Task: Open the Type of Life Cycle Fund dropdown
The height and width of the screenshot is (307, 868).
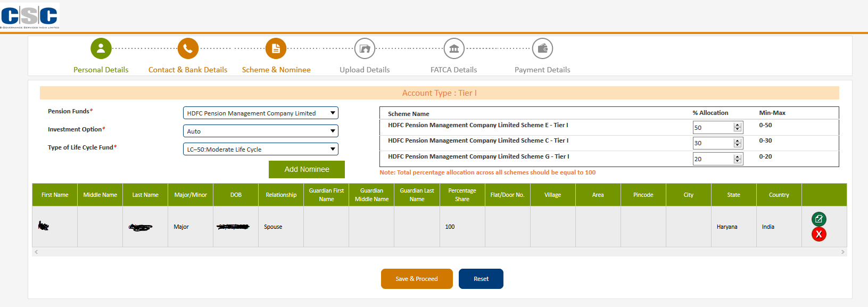Action: tap(261, 149)
